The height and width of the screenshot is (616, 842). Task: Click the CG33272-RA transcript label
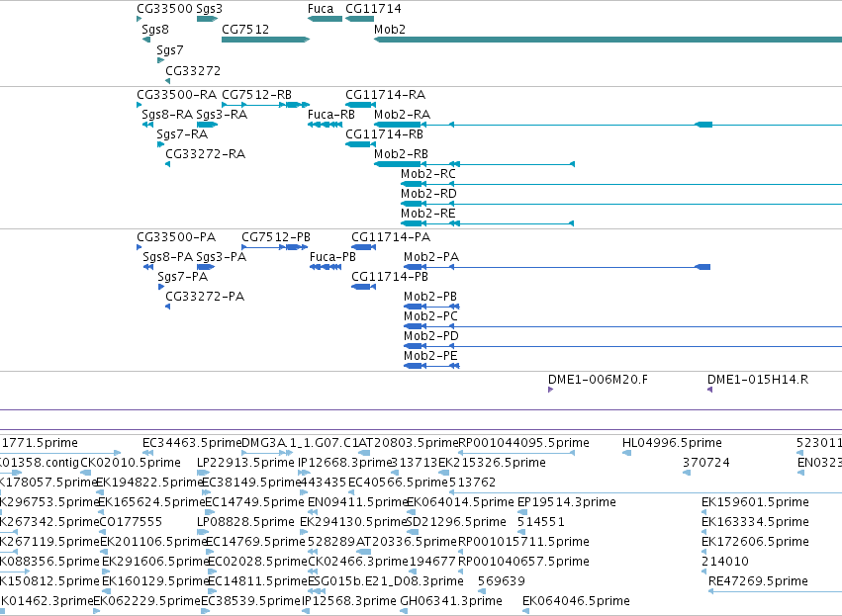(x=205, y=154)
